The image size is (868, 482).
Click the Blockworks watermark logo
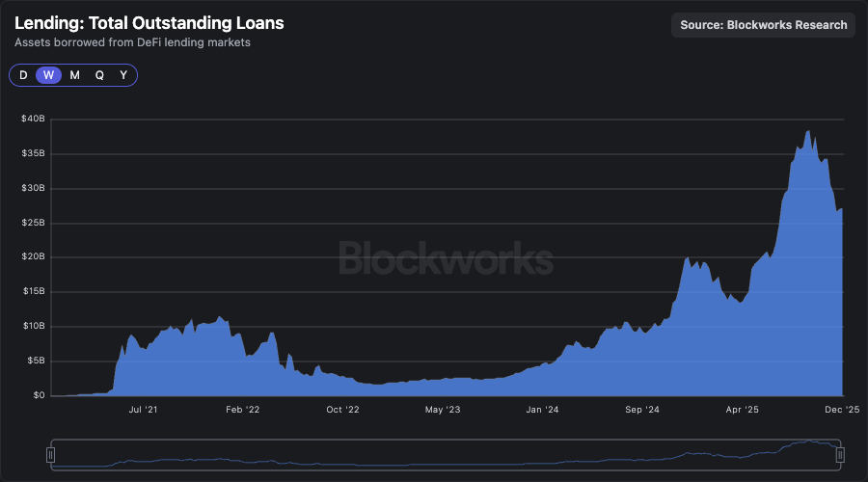(x=446, y=257)
